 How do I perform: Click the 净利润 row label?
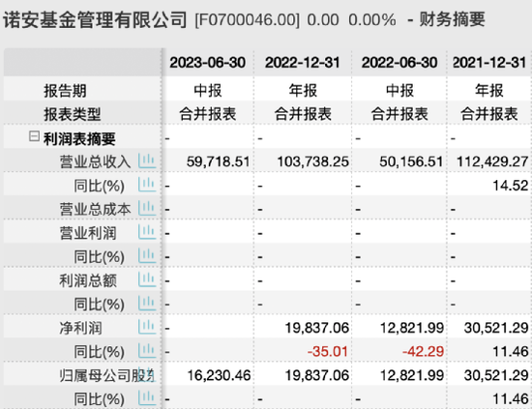click(x=80, y=328)
